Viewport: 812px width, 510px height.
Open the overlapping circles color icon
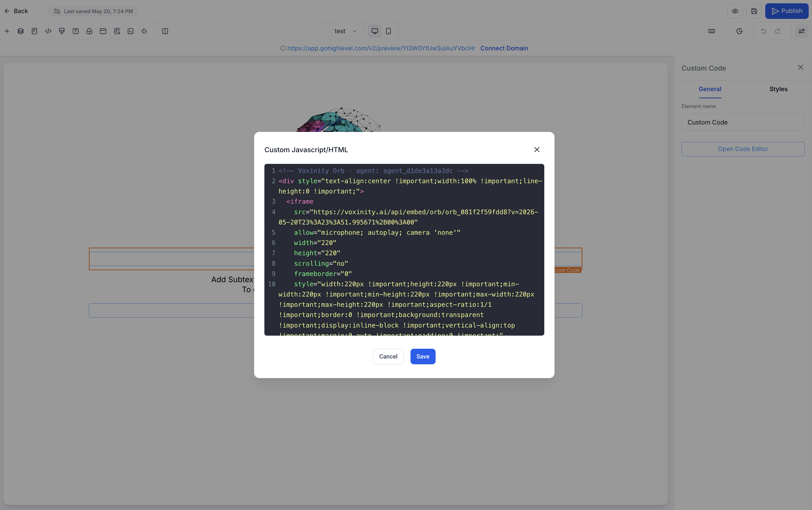pyautogui.click(x=89, y=31)
